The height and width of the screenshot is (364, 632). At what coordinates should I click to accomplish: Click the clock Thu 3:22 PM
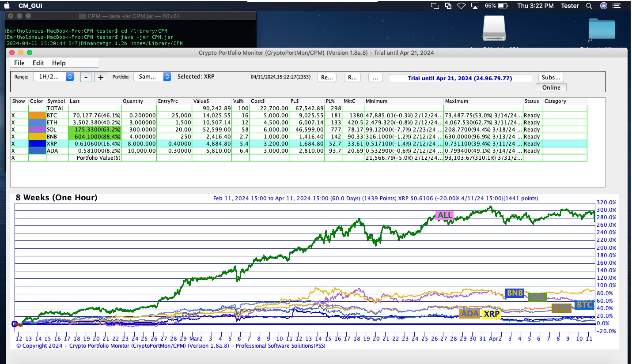pos(535,6)
